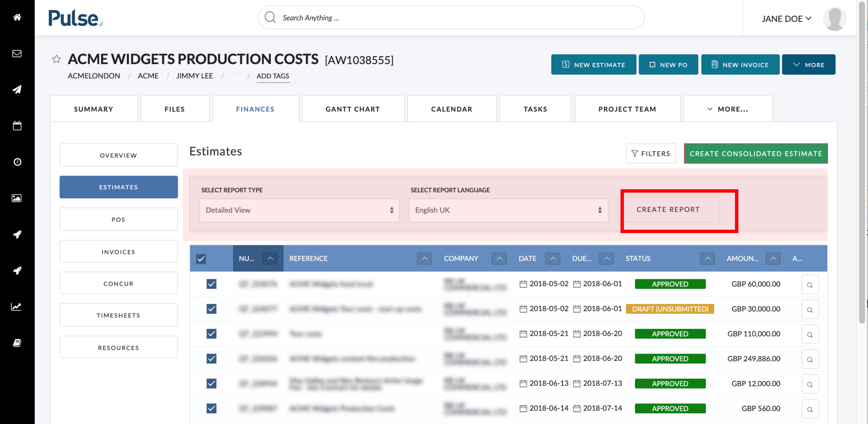
Task: Open the mail envelope sidebar icon
Action: 17,54
